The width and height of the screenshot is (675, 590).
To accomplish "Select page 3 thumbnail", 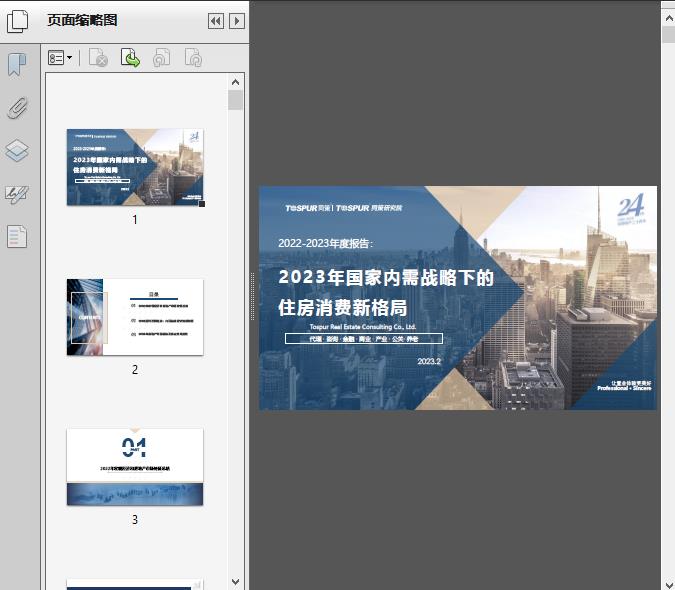I will 135,467.
